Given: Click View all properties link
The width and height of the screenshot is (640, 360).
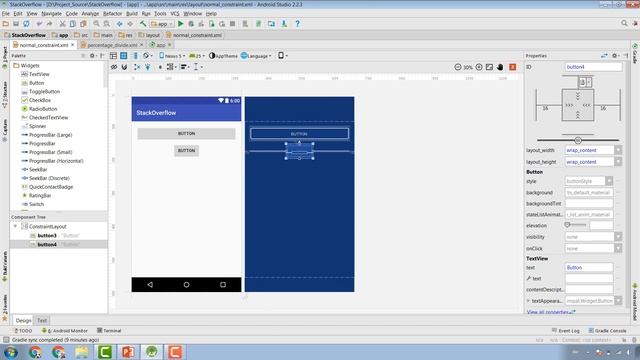Looking at the screenshot, I should 548,312.
